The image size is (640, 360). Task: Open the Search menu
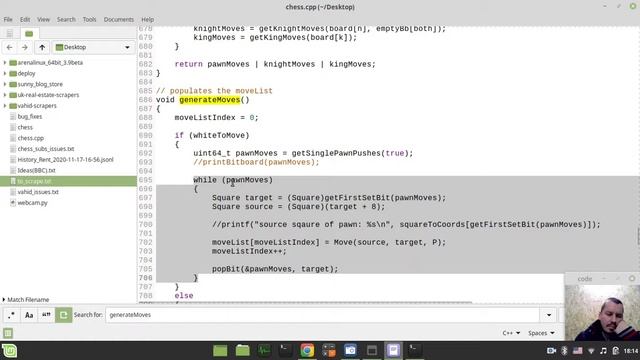pos(66,19)
